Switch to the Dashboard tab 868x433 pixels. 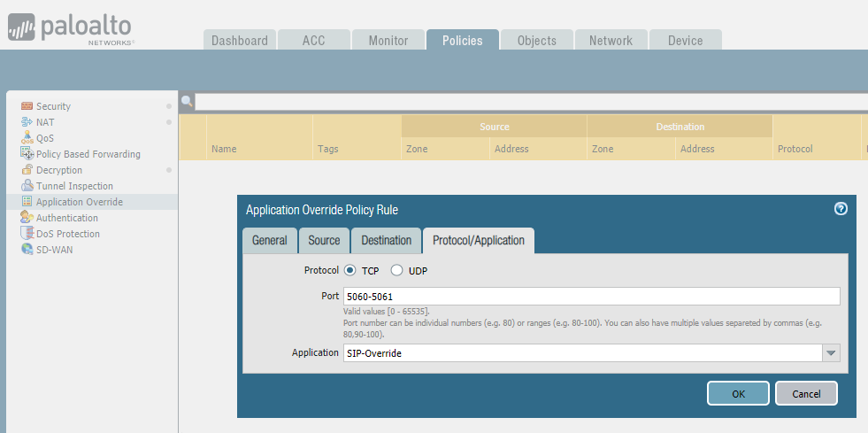coord(239,41)
